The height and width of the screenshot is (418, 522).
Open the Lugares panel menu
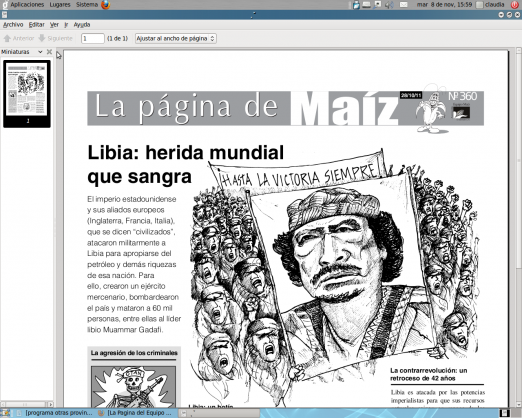(60, 5)
